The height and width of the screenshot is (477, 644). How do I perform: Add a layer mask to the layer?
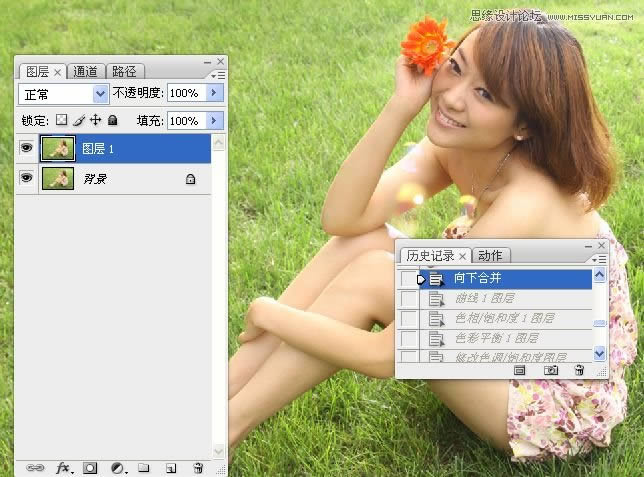90,467
